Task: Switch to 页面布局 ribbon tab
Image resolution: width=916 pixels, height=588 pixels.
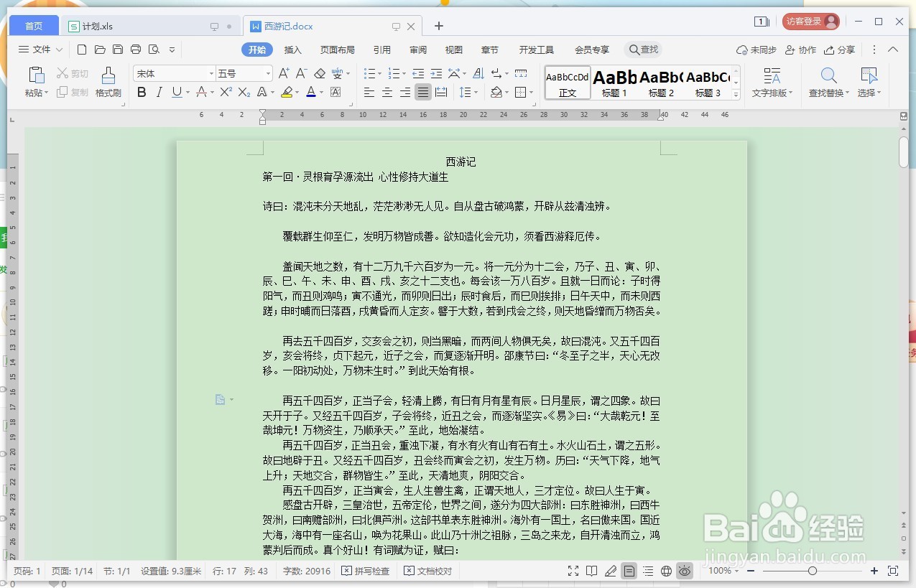Action: 338,50
